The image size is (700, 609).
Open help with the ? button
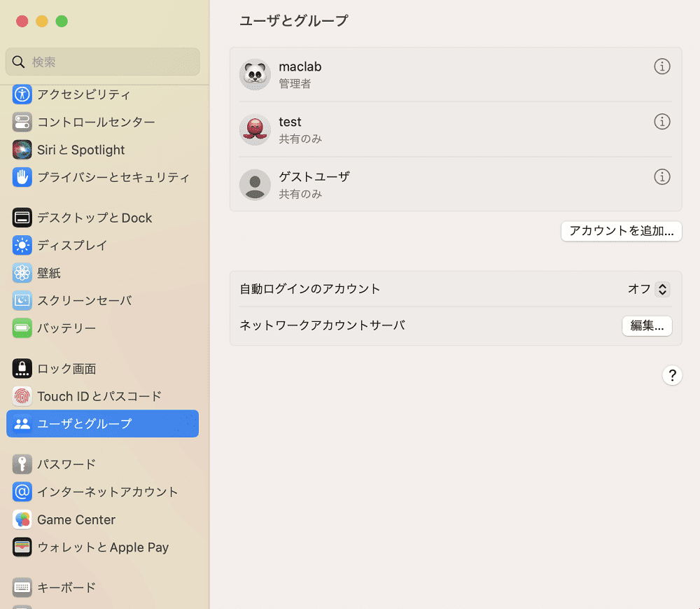(x=672, y=375)
